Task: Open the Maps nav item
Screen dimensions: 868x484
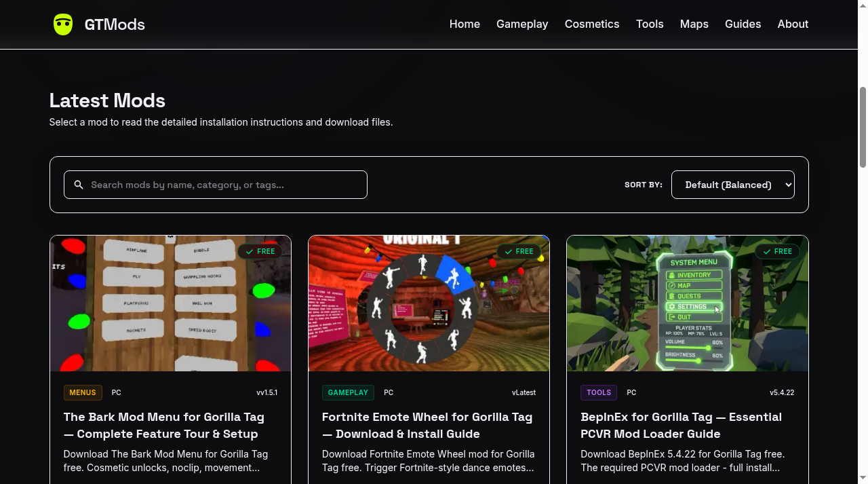Action: [694, 24]
